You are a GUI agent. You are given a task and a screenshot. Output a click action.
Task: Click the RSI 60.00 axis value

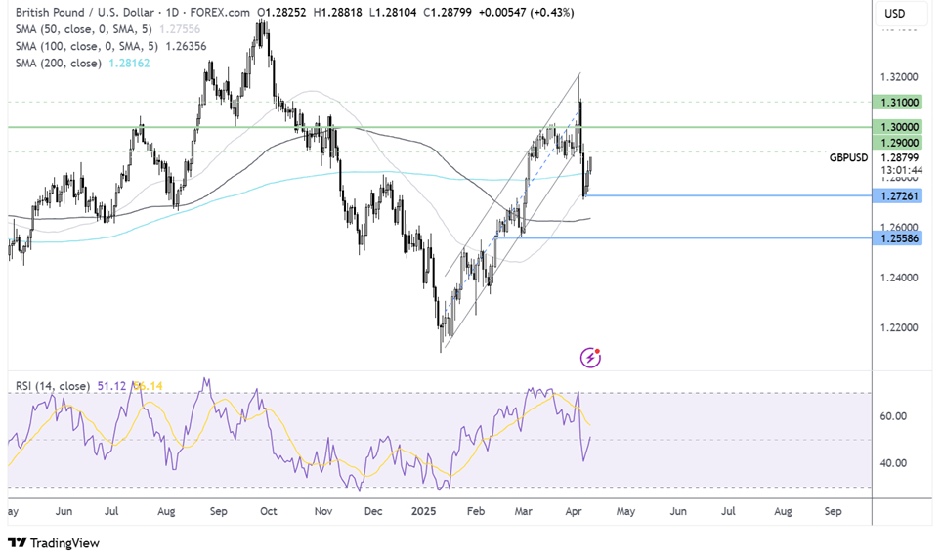893,415
